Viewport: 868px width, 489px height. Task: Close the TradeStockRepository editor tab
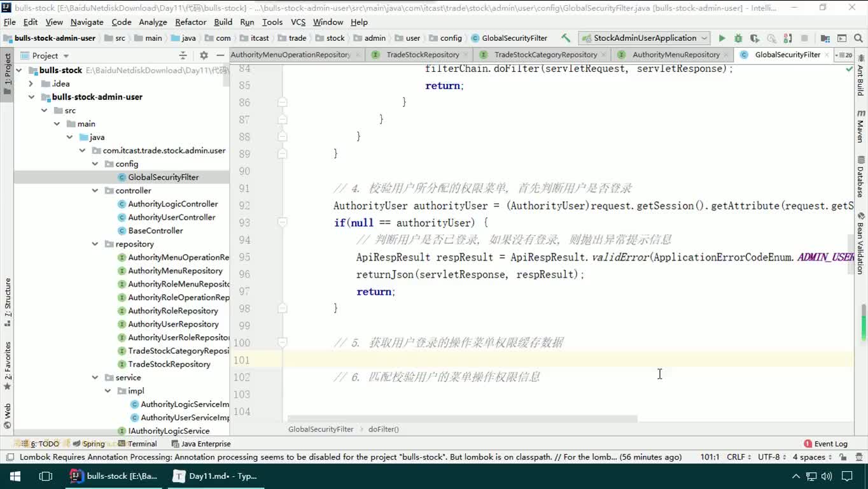465,55
